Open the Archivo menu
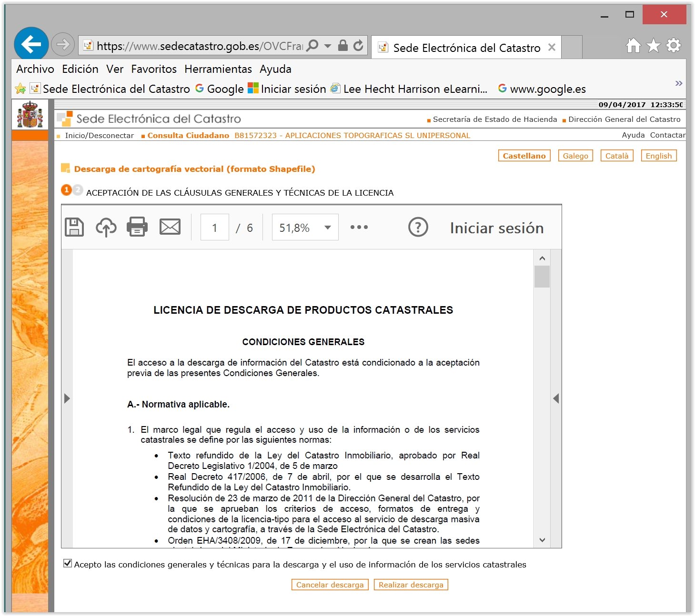Image resolution: width=695 pixels, height=616 pixels. pos(35,69)
